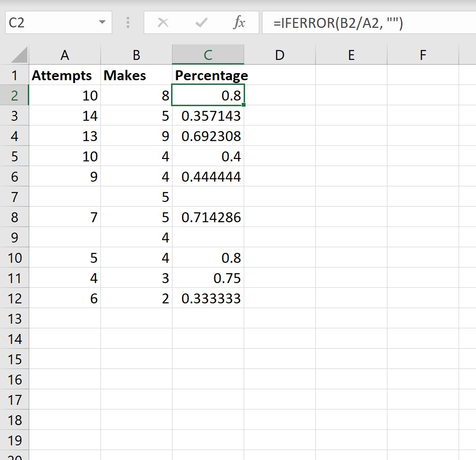This screenshot has width=476, height=460.
Task: Click the Cancel X icon in formula bar
Action: point(164,22)
